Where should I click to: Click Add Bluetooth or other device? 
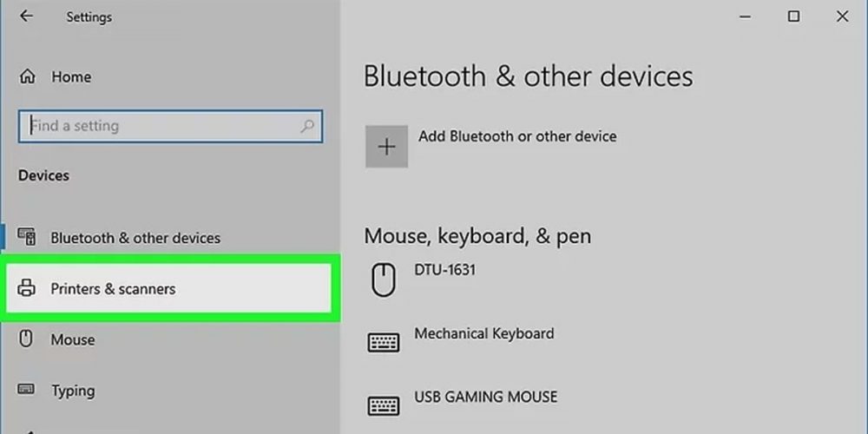click(x=517, y=136)
